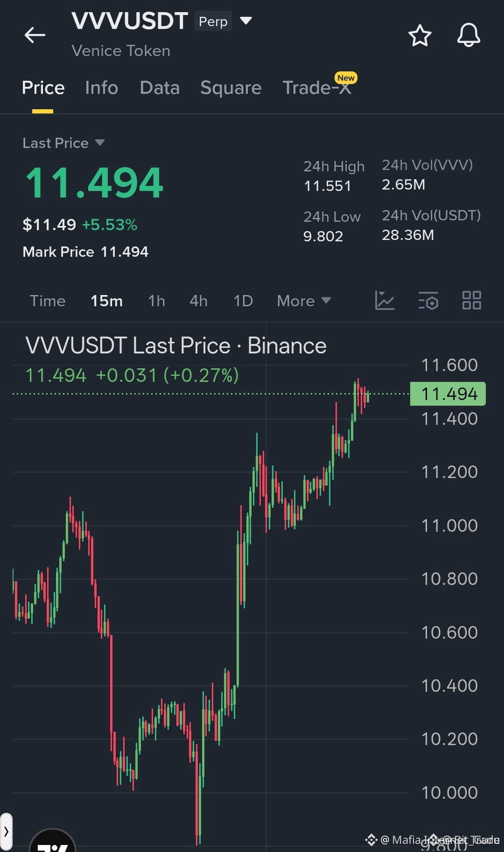504x852 pixels.
Task: Expand the side panel arrow at bottom left
Action: tap(6, 831)
